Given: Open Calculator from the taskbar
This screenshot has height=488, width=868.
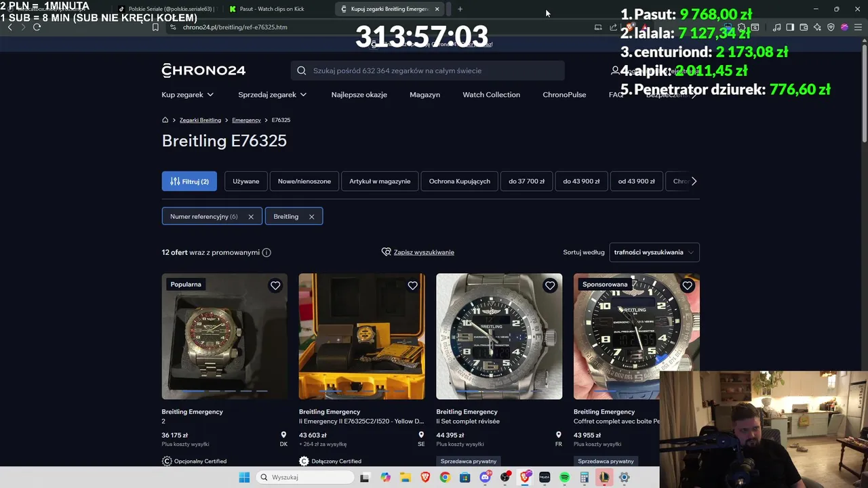Looking at the screenshot, I should 584,477.
